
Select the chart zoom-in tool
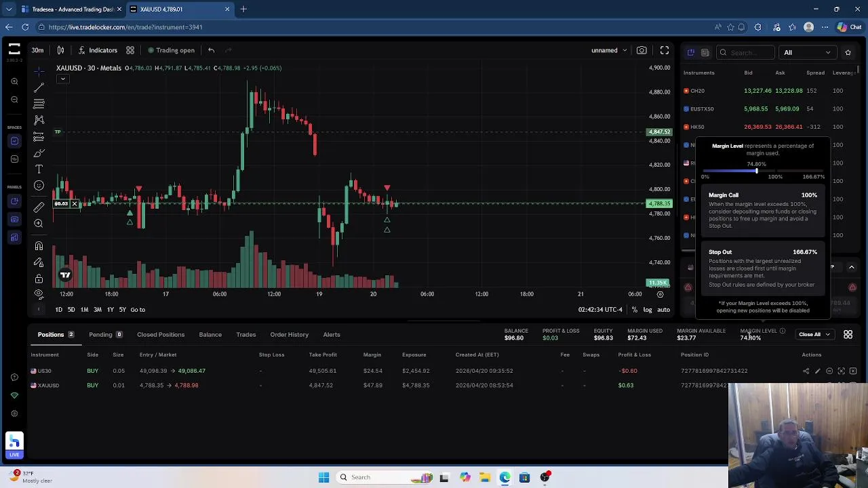[39, 224]
